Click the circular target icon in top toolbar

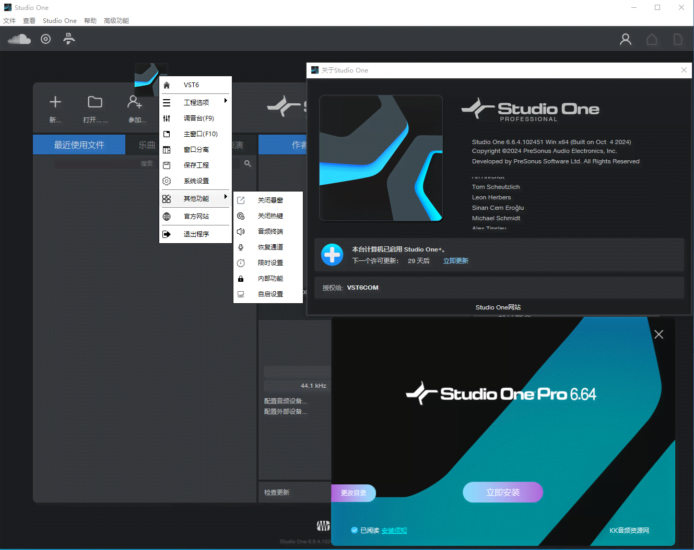coord(46,39)
